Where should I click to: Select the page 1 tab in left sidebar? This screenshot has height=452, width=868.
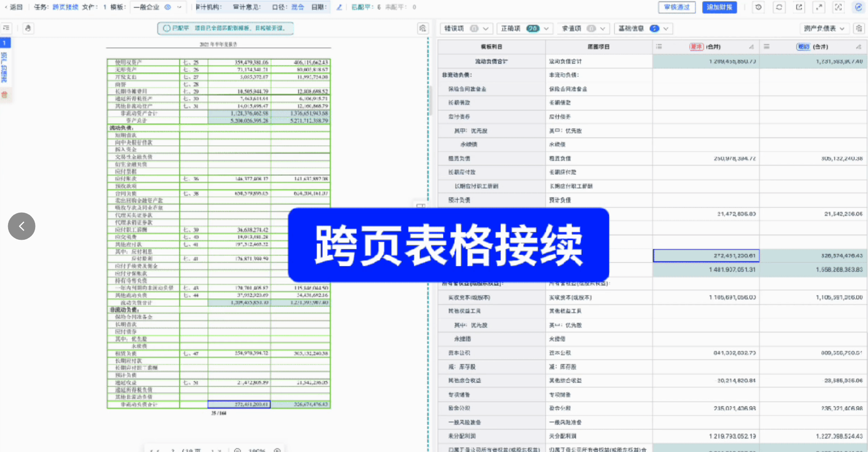(x=5, y=43)
